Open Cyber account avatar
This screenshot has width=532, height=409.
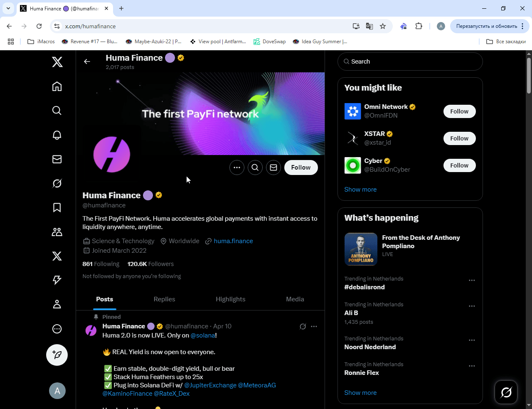coord(353,165)
